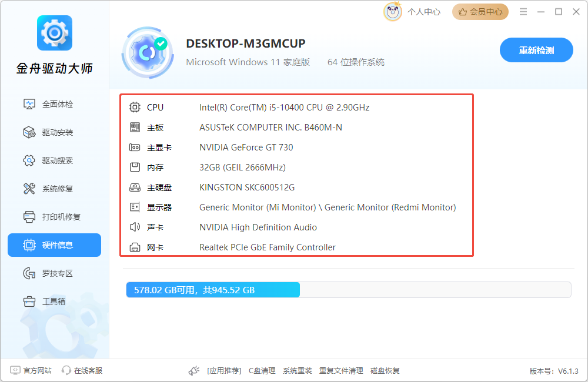Open 打印机修复 page
This screenshot has height=382, width=588.
tap(54, 217)
